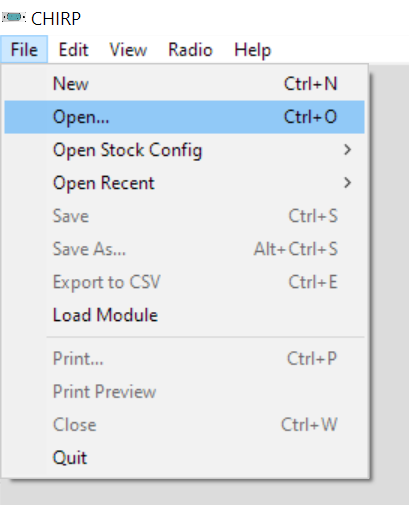Open the View menu

128,50
